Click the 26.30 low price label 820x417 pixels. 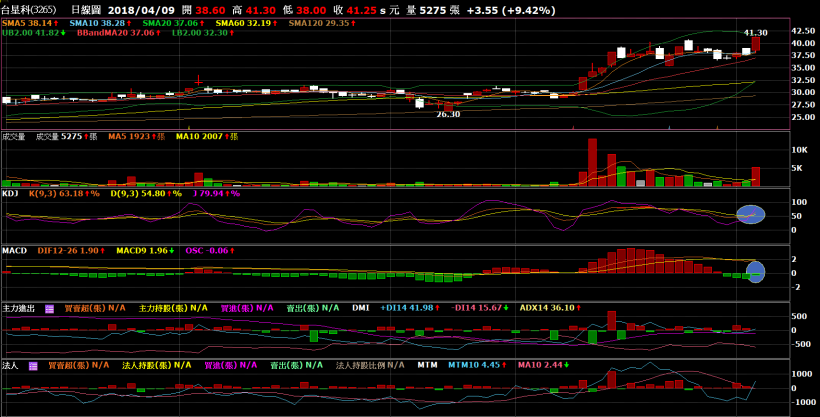pyautogui.click(x=447, y=115)
